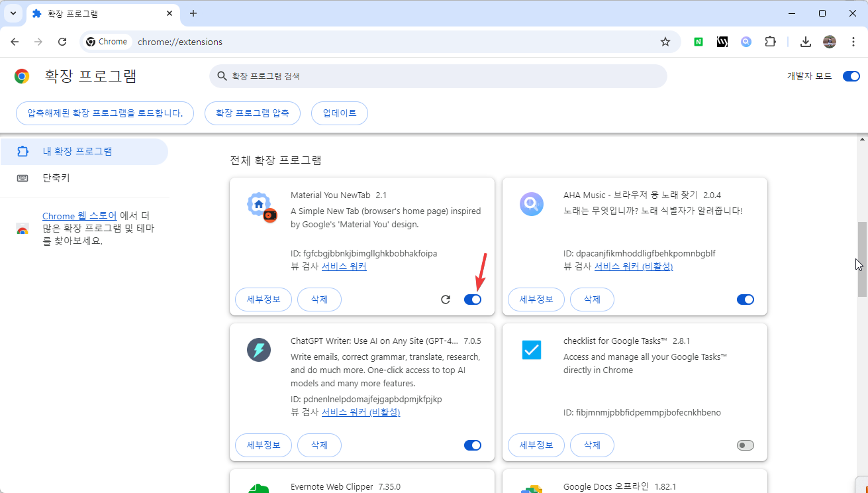
Task: Click the Evernote Web Clipper title text
Action: point(332,487)
